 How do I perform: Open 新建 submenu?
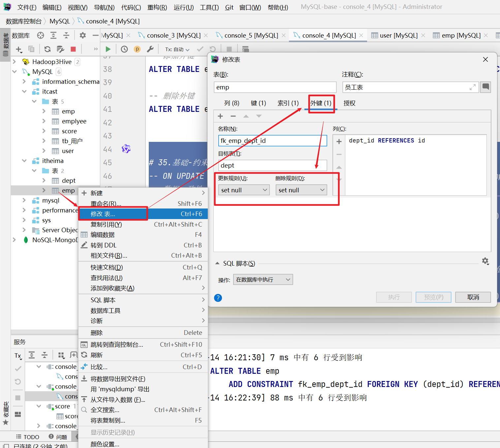tap(143, 193)
